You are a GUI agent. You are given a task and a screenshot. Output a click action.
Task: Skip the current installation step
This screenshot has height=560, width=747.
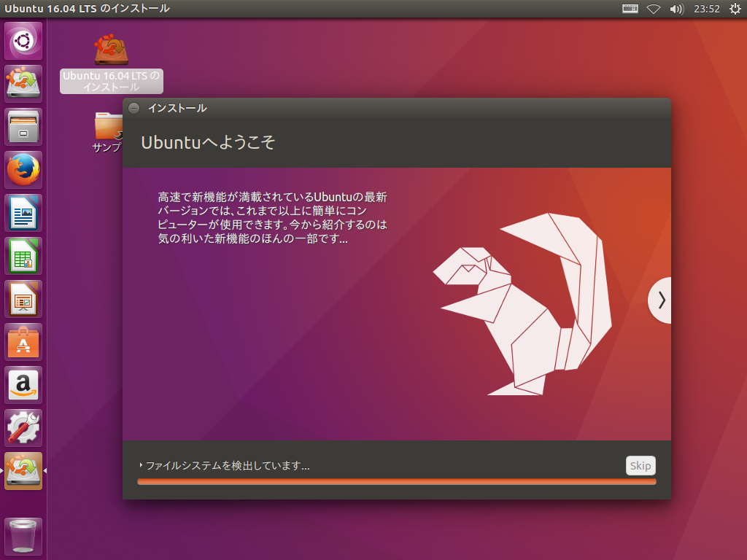pos(640,466)
